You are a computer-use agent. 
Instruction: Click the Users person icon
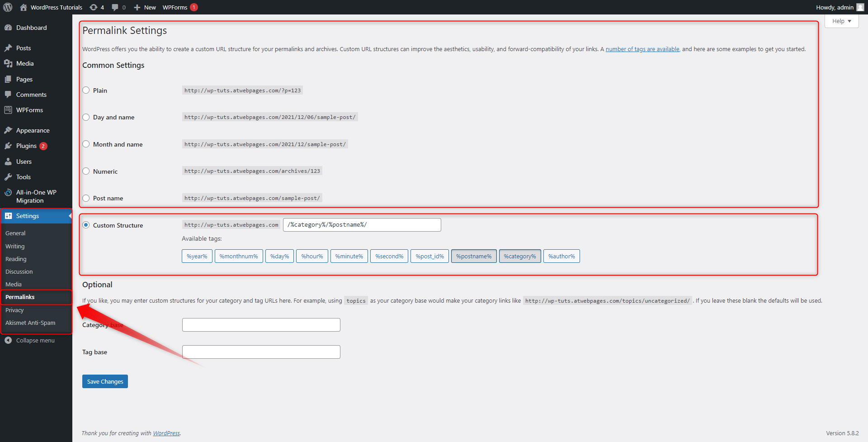pos(8,162)
